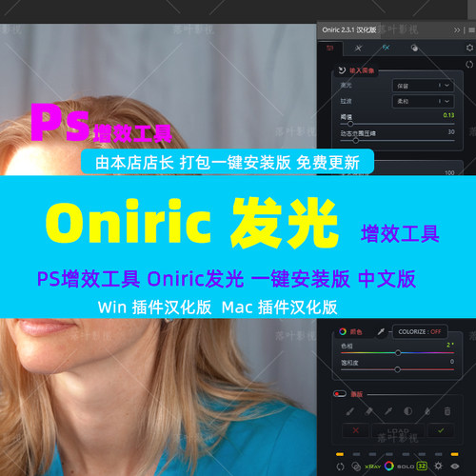Select the mask eraser tool
The image size is (476, 476).
(x=368, y=411)
